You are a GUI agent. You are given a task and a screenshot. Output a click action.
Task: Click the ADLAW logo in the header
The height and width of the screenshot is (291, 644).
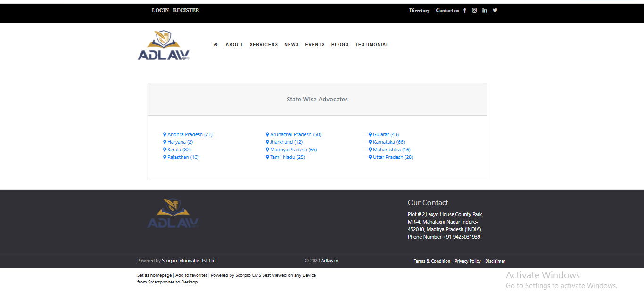coord(164,45)
